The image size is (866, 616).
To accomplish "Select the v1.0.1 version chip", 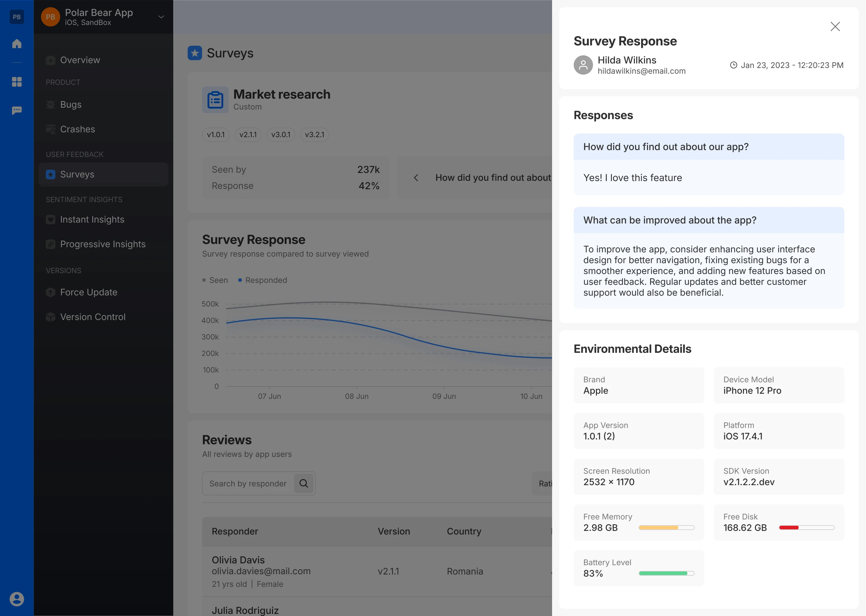I will pos(216,135).
